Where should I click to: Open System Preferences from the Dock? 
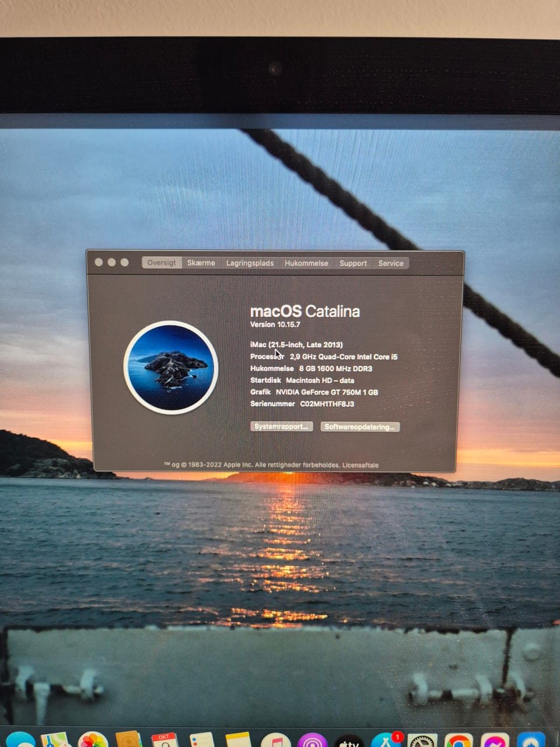click(422, 741)
